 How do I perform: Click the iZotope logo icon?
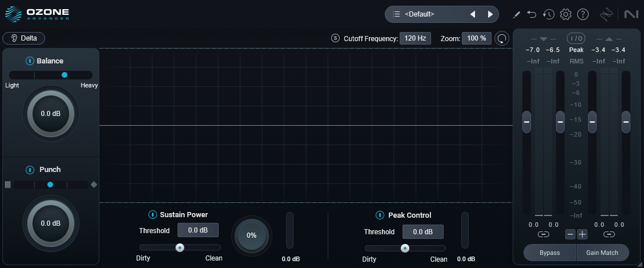click(x=606, y=14)
